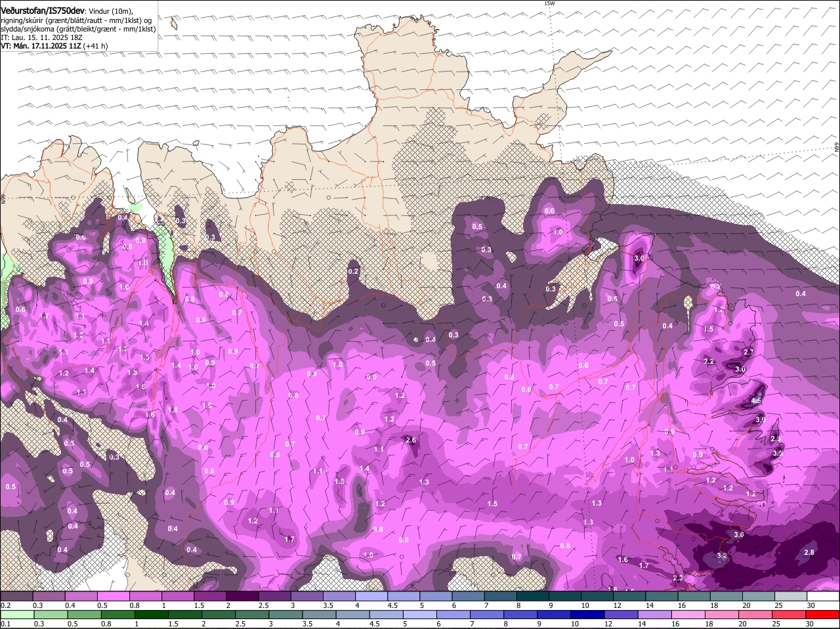Click the 1.5 label in upper legend
This screenshot has height=629, width=840.
[199, 605]
